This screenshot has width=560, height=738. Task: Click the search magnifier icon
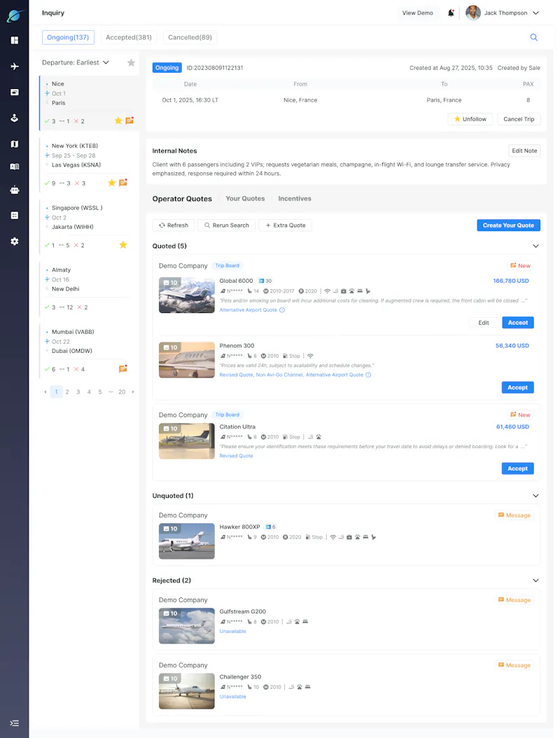(x=533, y=37)
